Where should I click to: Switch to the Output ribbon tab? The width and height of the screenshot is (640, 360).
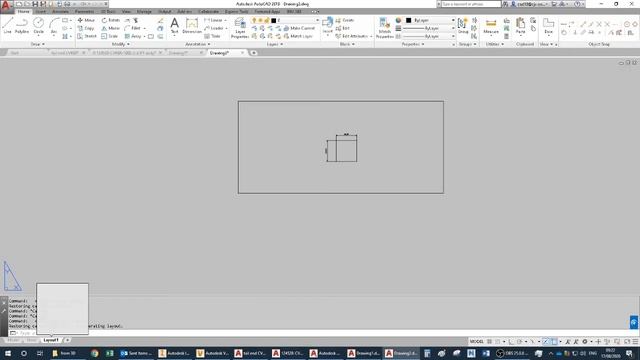[164, 11]
